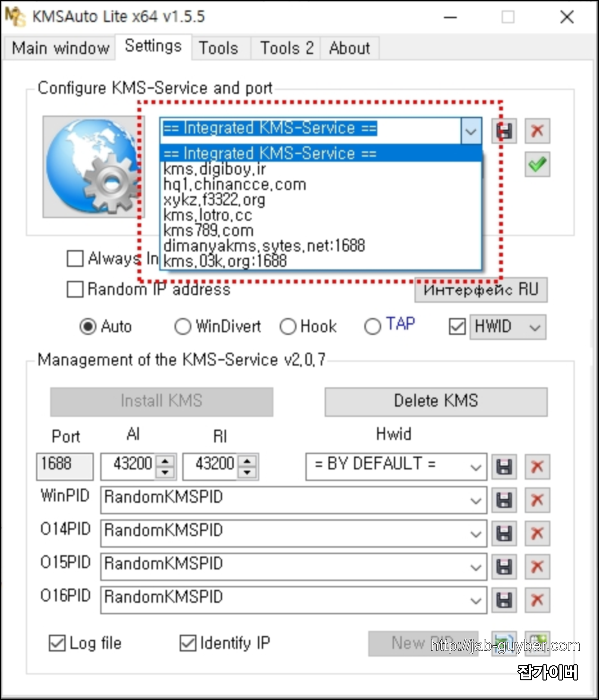
Task: Save the WinPID value
Action: point(504,500)
